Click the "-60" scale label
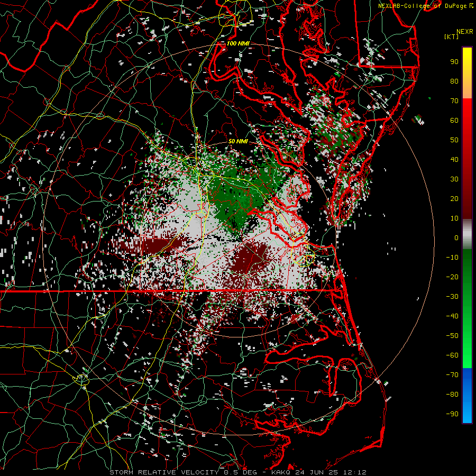The height and width of the screenshot is (476, 476). point(452,355)
